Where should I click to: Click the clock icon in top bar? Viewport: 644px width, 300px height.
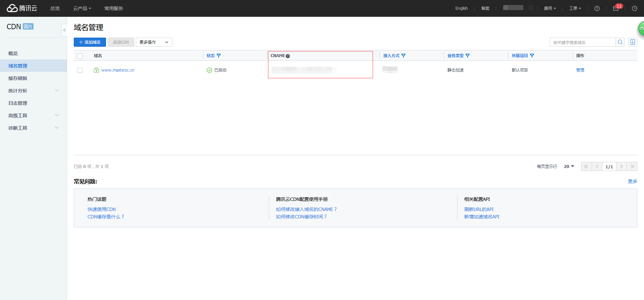click(x=634, y=8)
